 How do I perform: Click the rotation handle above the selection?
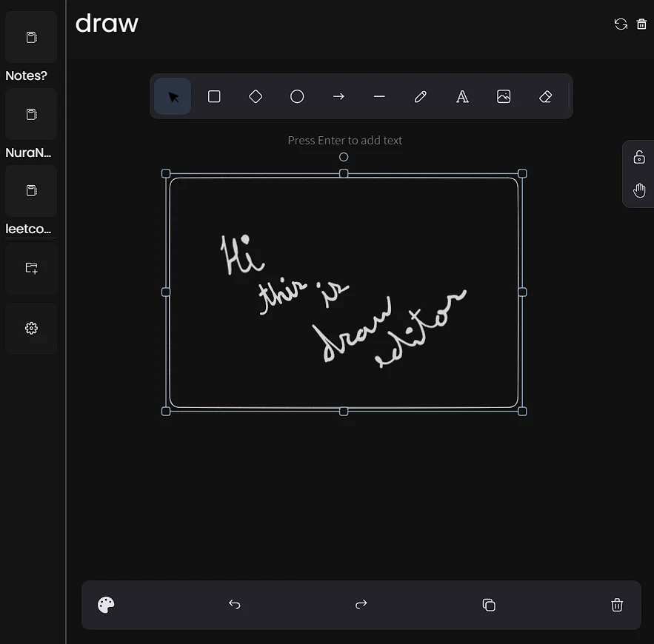[344, 157]
